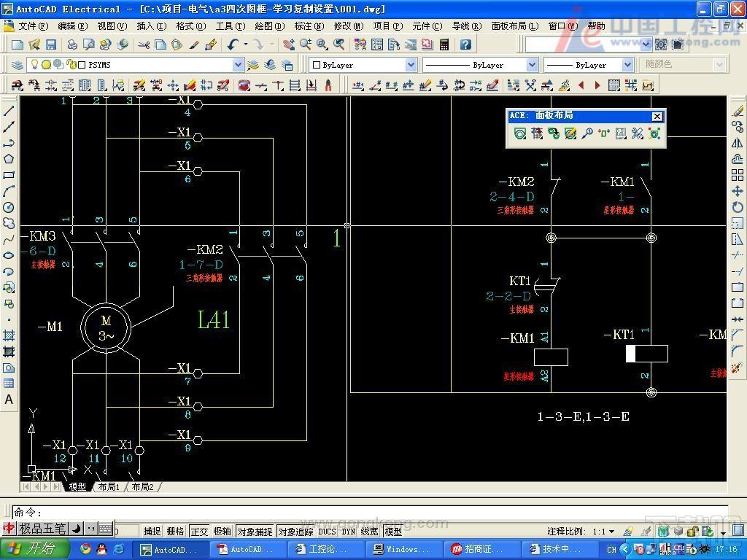
Task: Open the 元件(C) menu
Action: tap(427, 26)
